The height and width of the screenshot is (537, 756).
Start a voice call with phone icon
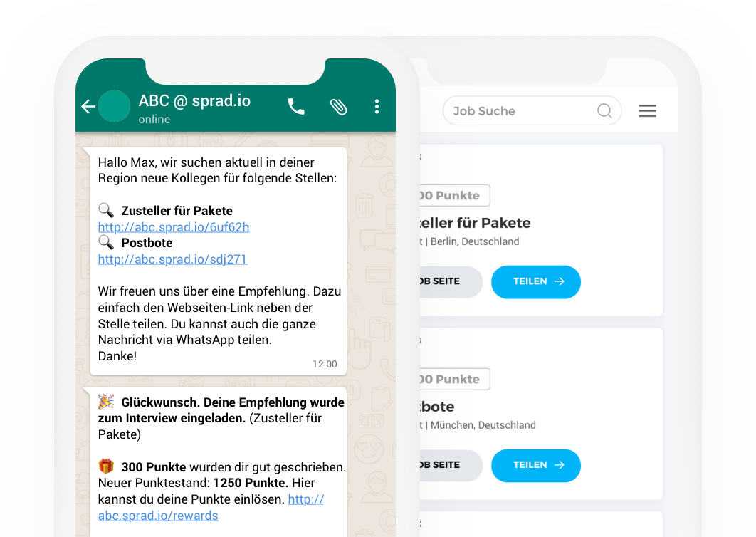coord(296,106)
